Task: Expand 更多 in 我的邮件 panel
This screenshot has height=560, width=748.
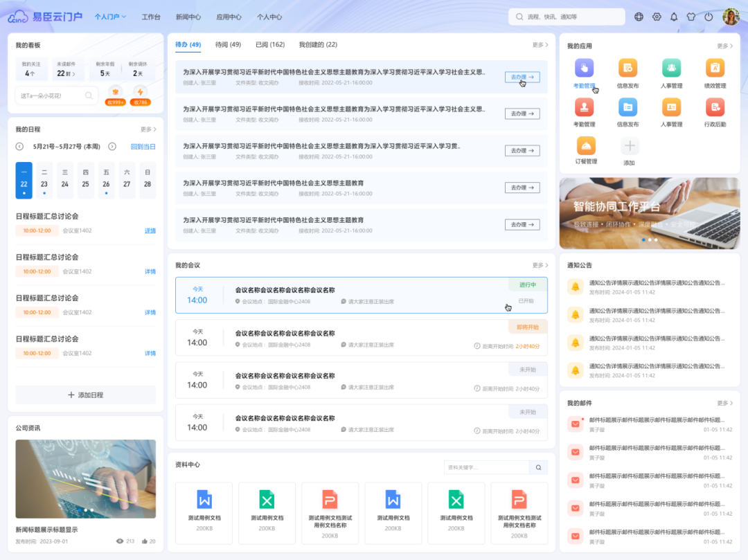Action: (724, 403)
